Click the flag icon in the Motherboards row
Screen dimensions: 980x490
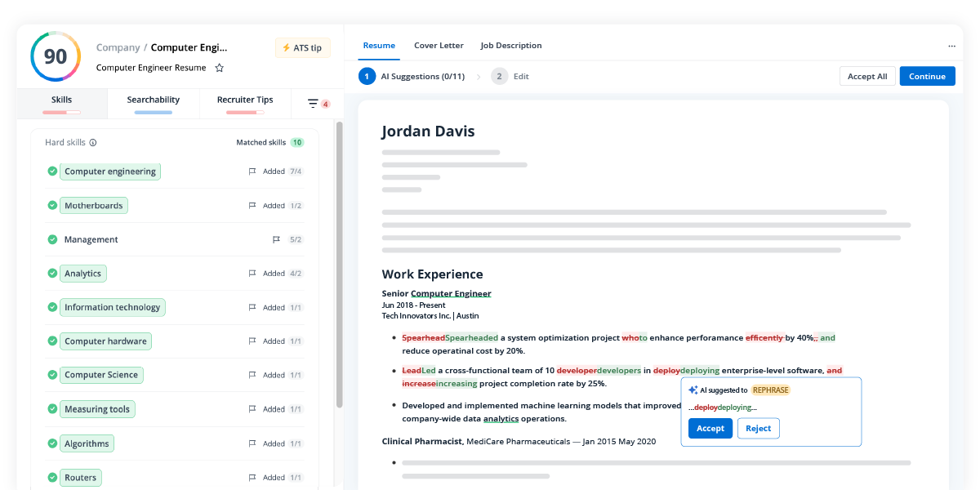[252, 206]
